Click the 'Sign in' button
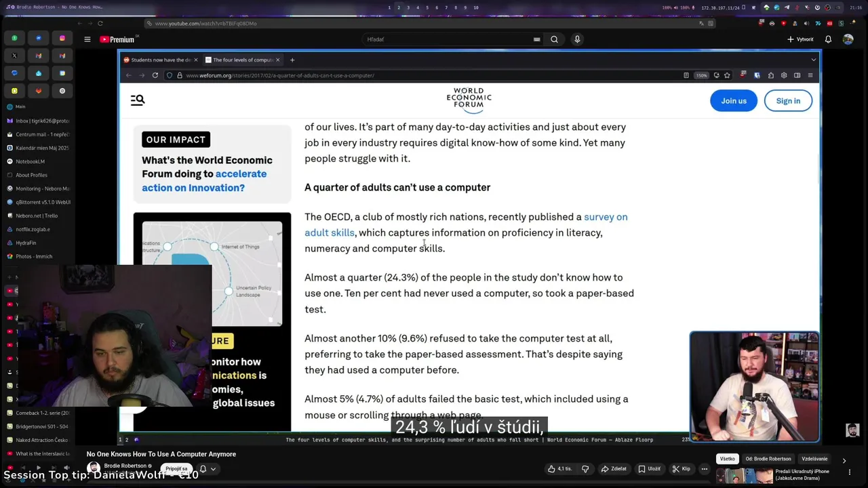 pyautogui.click(x=788, y=100)
